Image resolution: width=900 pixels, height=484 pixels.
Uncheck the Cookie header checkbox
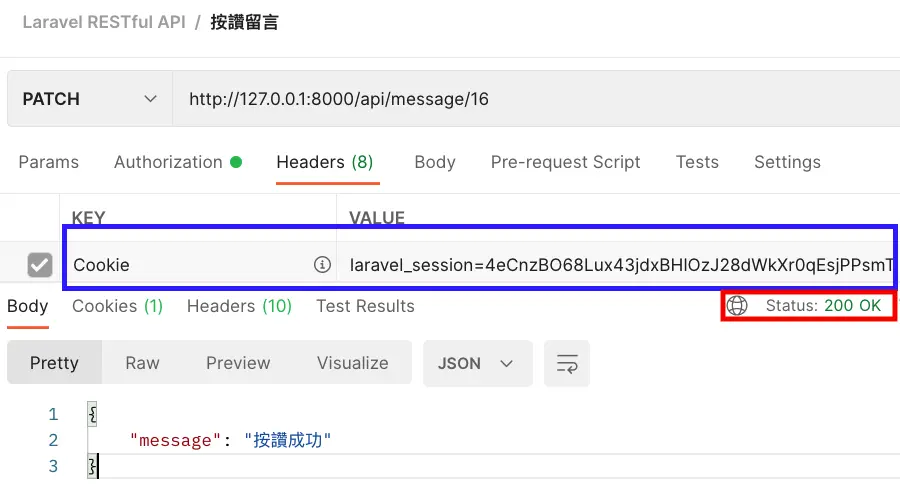click(x=39, y=265)
